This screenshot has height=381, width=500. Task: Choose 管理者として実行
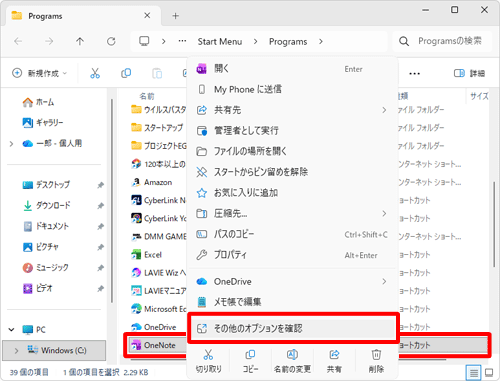(293, 130)
